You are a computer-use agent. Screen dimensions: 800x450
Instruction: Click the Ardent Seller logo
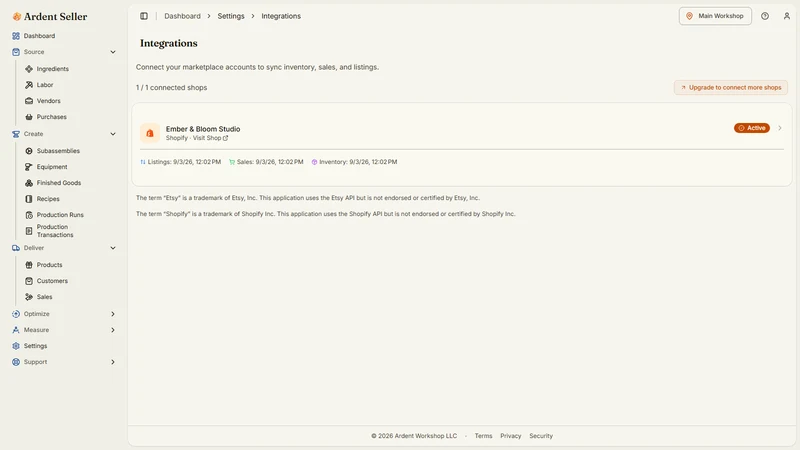pos(49,16)
